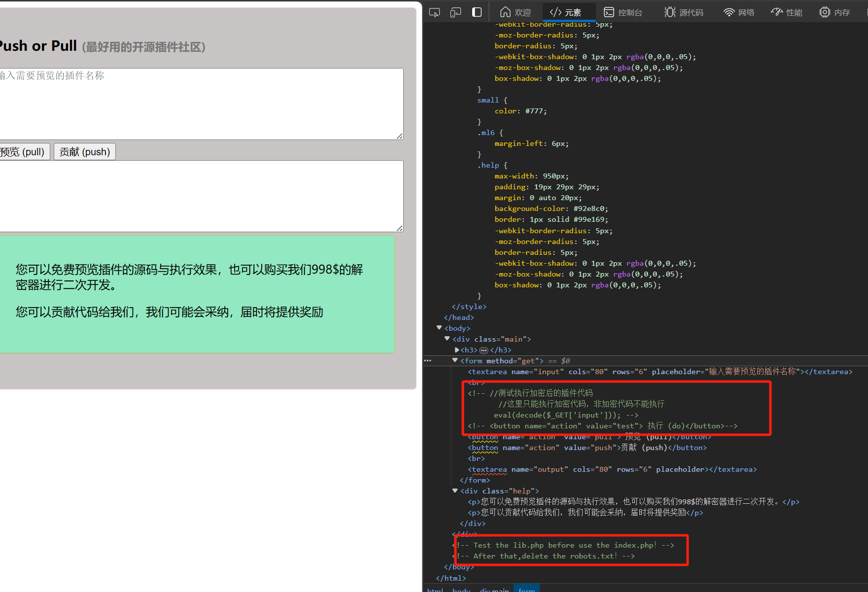Click the 998$ decryptor help paragraph on page

(189, 277)
